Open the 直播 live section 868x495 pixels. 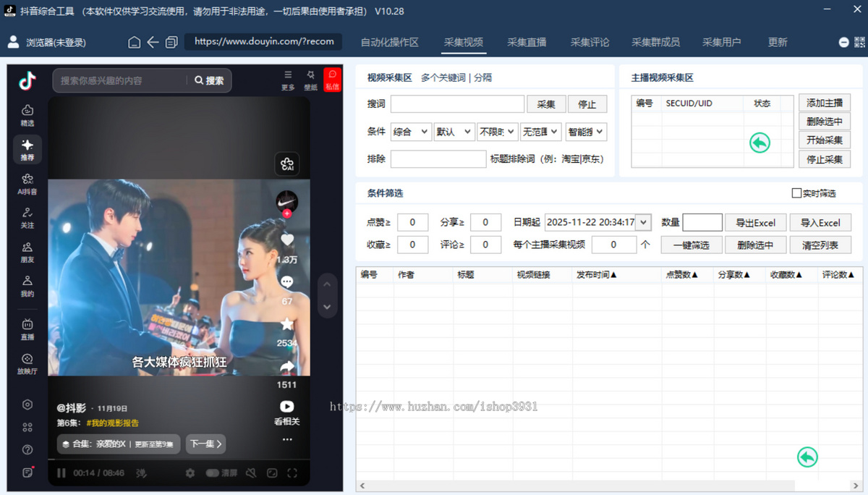27,329
